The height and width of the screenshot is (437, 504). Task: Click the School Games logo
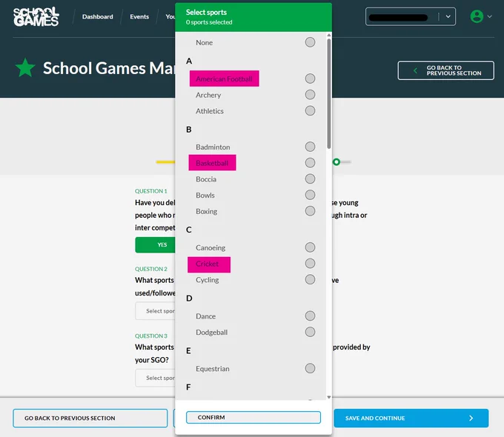coord(36,17)
